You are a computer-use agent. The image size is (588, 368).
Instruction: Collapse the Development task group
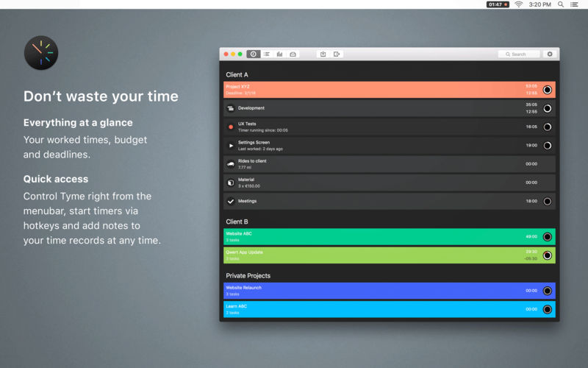click(231, 108)
